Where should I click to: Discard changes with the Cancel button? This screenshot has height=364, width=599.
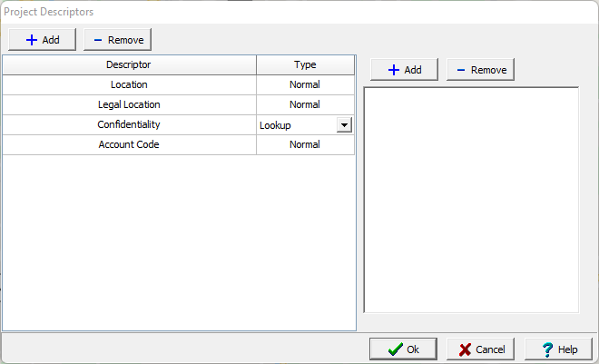[481, 349]
